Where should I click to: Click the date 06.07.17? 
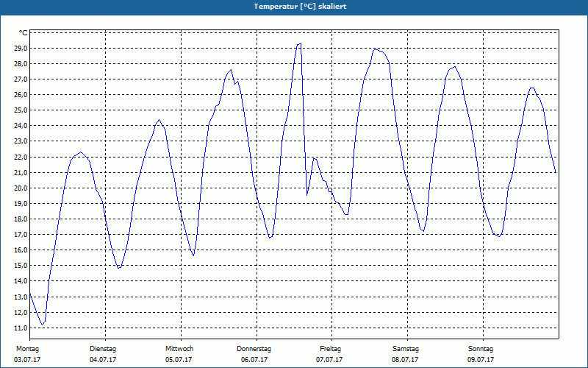click(x=254, y=360)
